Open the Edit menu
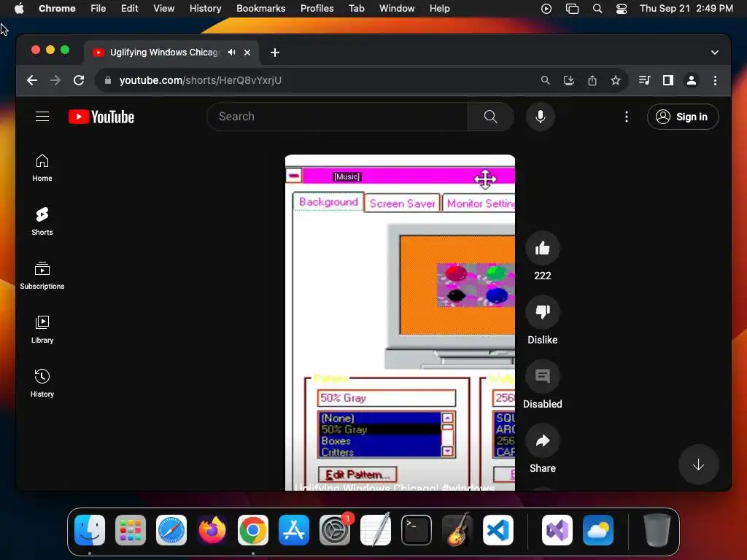The width and height of the screenshot is (747, 560). (x=130, y=9)
